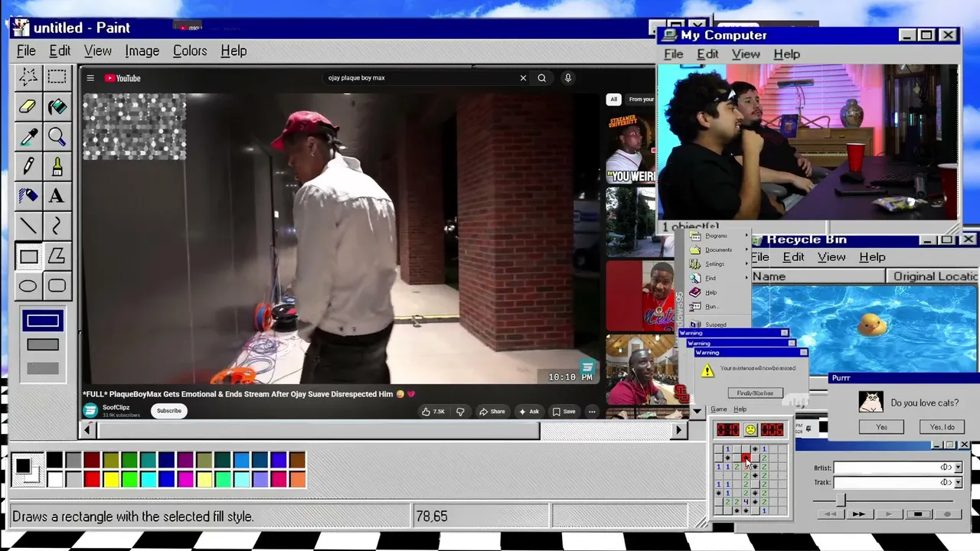Open the Colors menu in Paint
This screenshot has height=551, width=980.
point(190,51)
